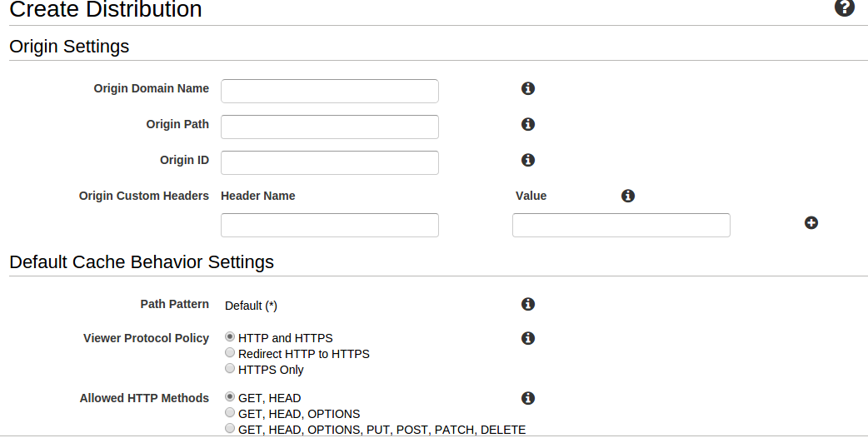Choose Redirect HTTP to HTTPS option

[230, 353]
